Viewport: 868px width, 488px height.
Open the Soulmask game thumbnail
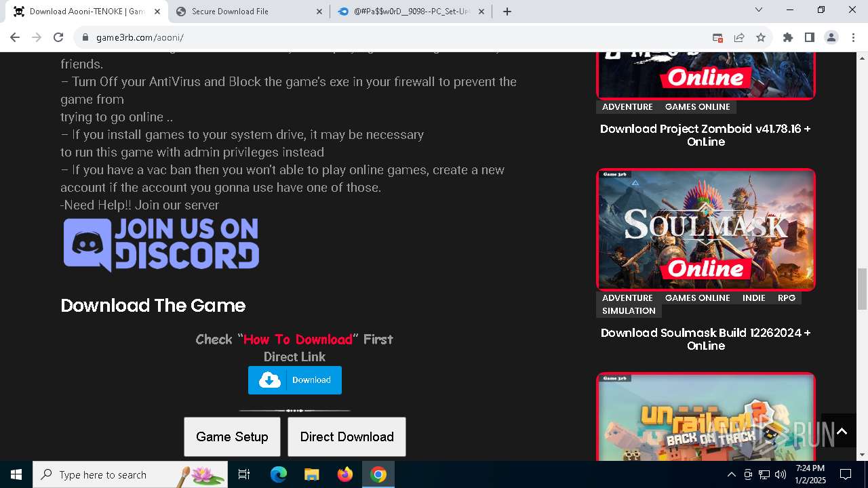pos(706,230)
